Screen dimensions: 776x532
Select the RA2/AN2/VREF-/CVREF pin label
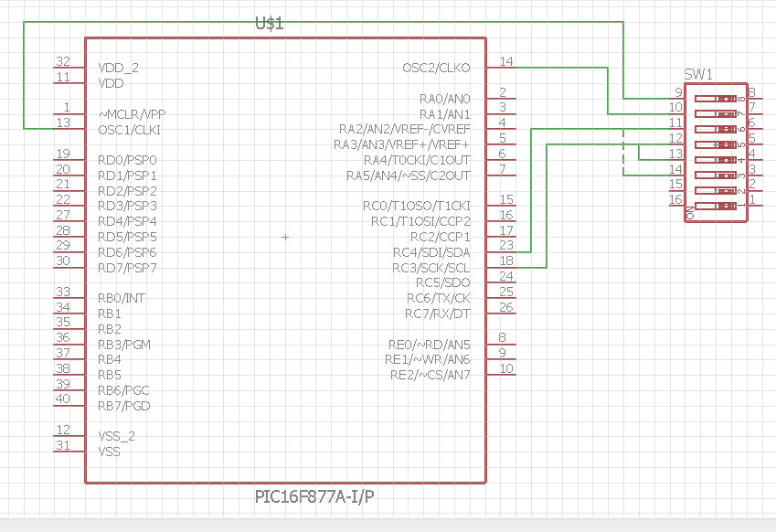point(404,130)
